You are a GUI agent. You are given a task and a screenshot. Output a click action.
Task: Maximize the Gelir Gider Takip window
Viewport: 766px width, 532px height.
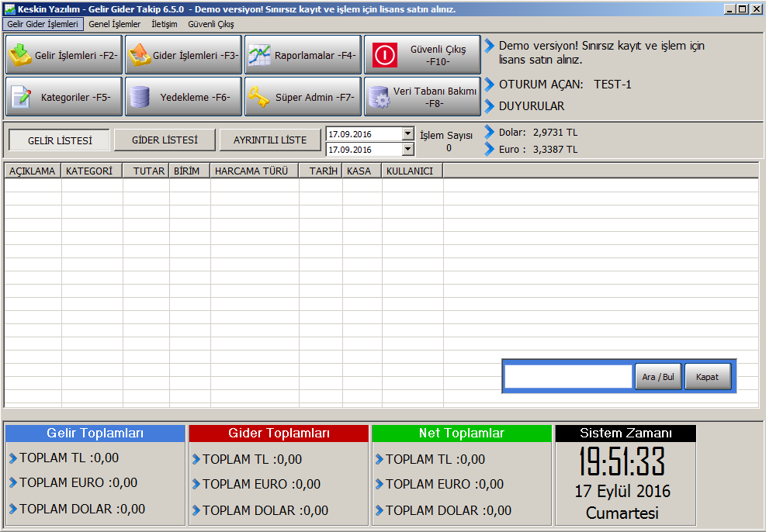[742, 9]
